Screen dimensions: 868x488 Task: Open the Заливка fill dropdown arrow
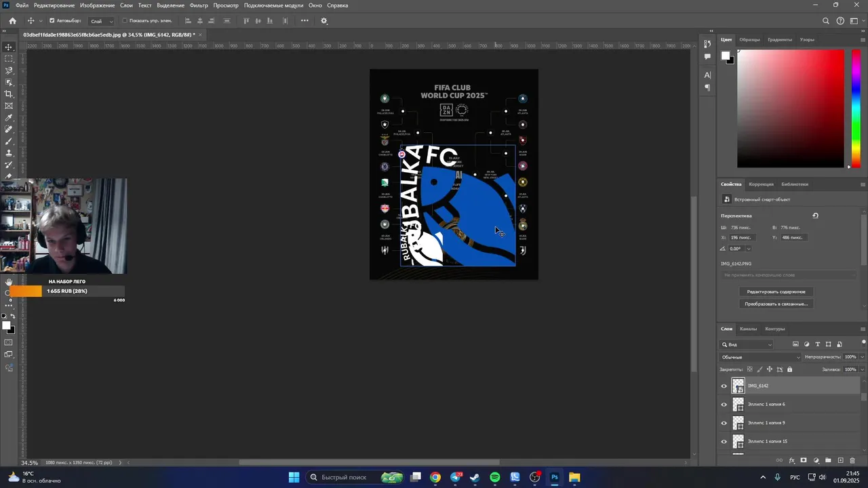[862, 369]
